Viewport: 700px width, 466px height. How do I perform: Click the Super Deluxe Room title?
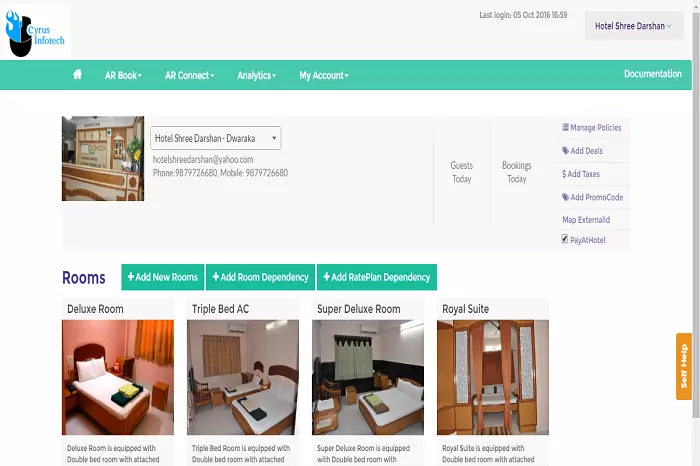point(358,309)
